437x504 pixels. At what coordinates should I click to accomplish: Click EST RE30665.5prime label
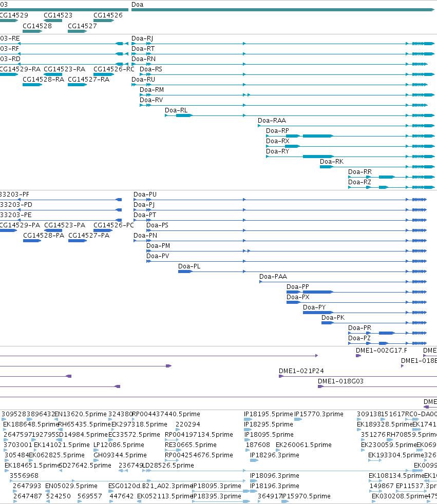click(191, 445)
